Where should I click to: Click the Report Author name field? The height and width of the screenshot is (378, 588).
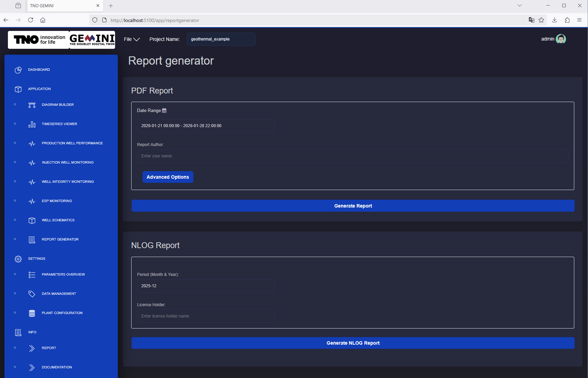(352, 156)
